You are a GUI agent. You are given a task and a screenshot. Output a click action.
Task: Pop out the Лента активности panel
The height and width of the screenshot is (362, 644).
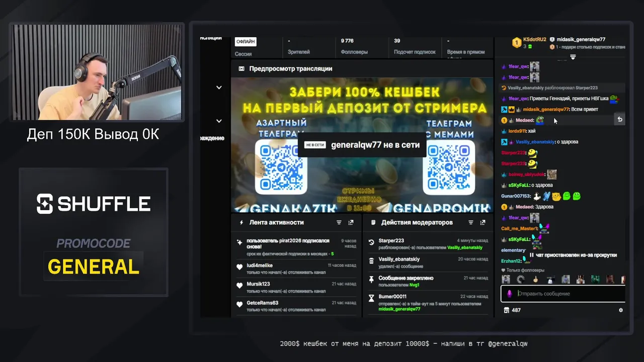pos(351,222)
